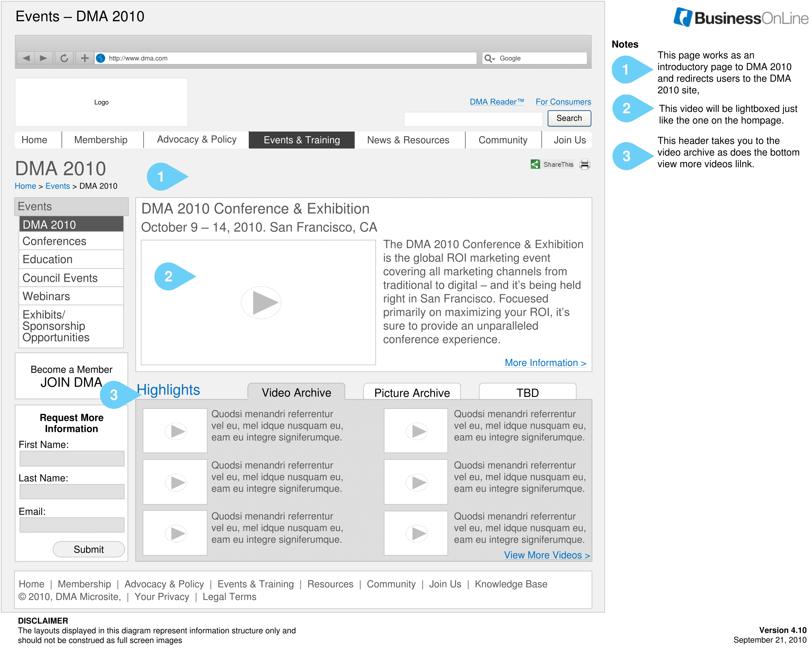This screenshot has width=812, height=662.
Task: Click the View More Videos > link
Action: [547, 555]
